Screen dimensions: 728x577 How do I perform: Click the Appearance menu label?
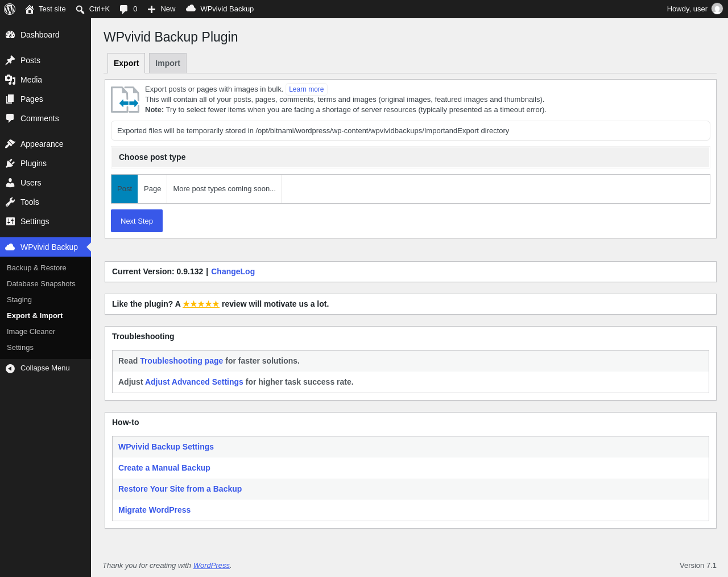point(42,144)
